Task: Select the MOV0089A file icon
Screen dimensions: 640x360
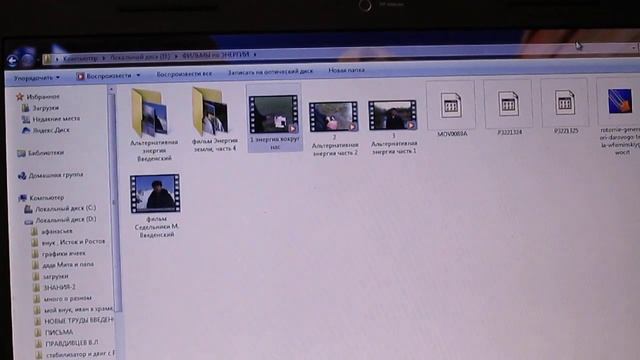Action: pos(451,105)
